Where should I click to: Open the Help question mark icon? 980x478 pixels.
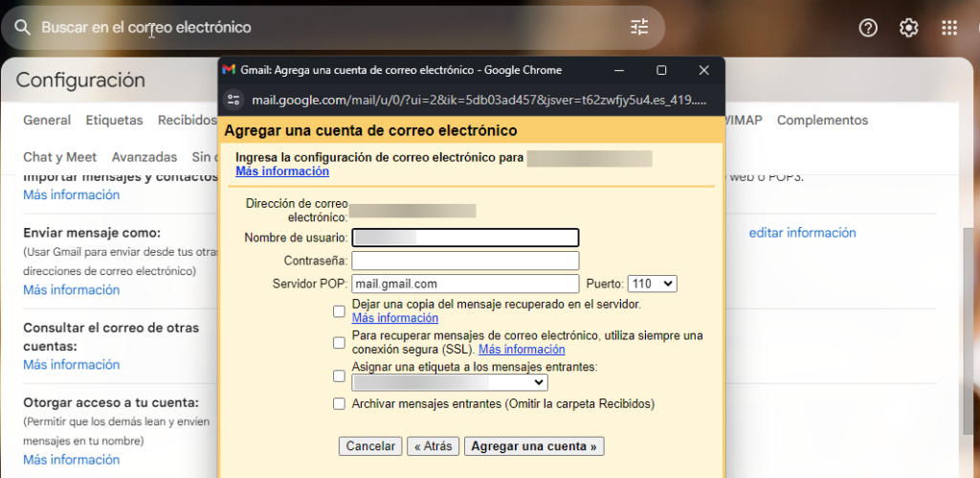click(868, 28)
